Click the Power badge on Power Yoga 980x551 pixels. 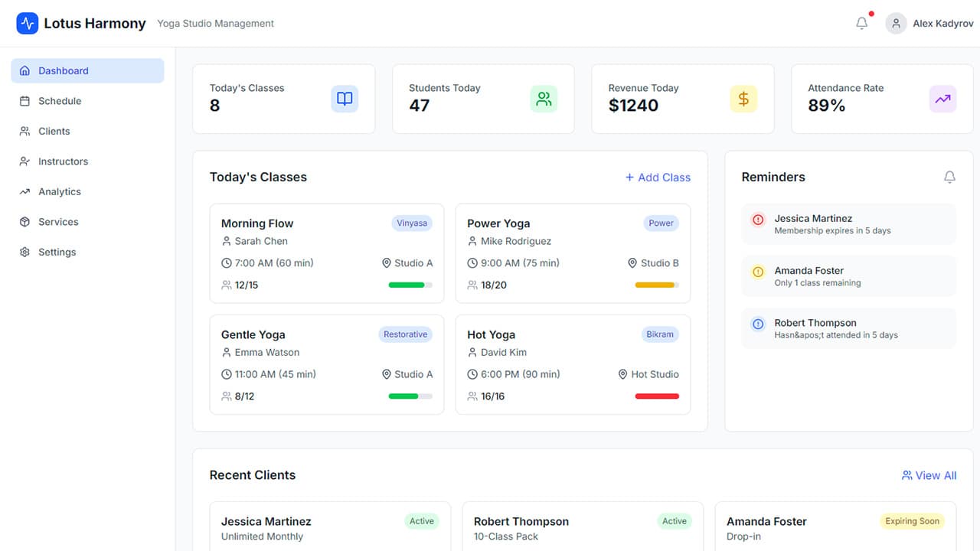661,223
